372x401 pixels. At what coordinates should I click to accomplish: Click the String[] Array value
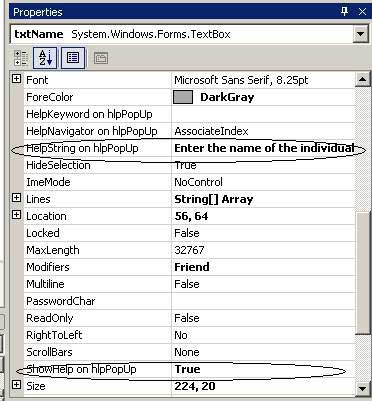(x=214, y=199)
